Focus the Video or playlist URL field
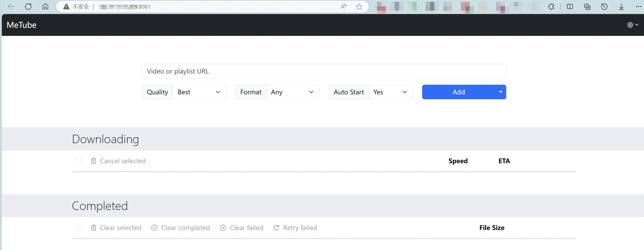The height and width of the screenshot is (250, 644). [324, 71]
